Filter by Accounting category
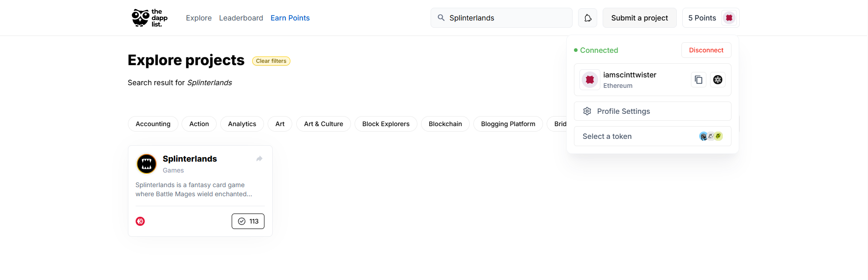The height and width of the screenshot is (280, 868). tap(153, 124)
